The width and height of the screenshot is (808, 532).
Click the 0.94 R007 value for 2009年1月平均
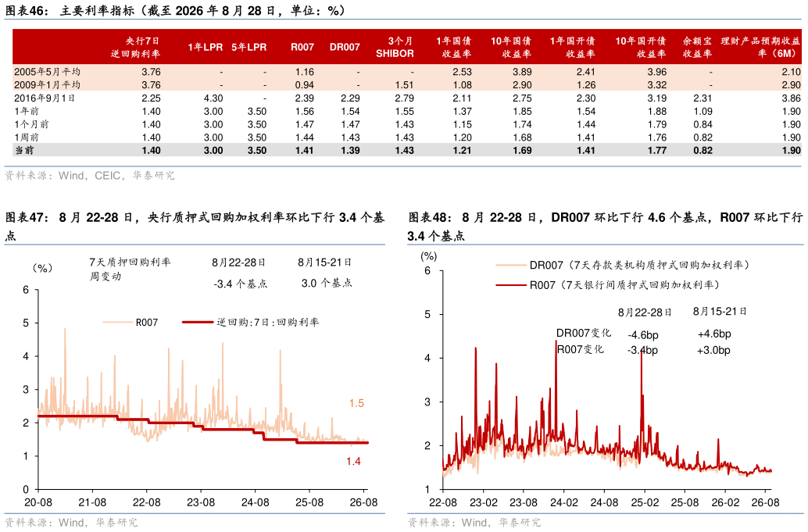coord(305,84)
